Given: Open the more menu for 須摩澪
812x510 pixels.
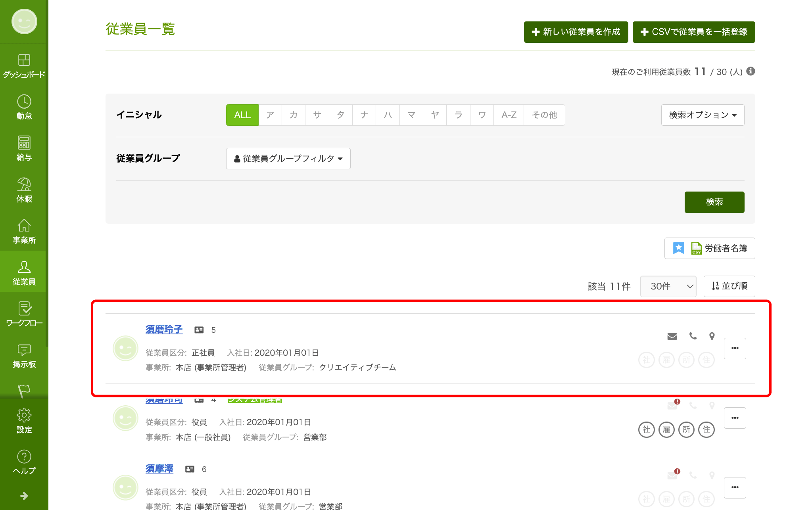Looking at the screenshot, I should tap(735, 488).
